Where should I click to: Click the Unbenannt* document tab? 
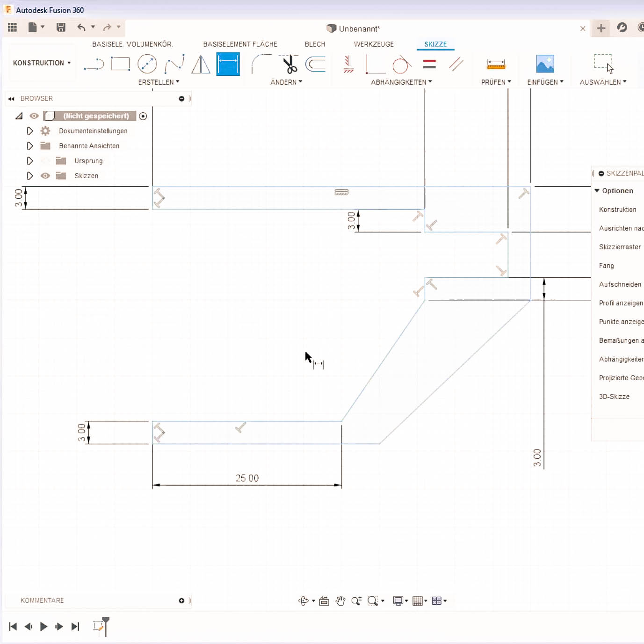(353, 29)
